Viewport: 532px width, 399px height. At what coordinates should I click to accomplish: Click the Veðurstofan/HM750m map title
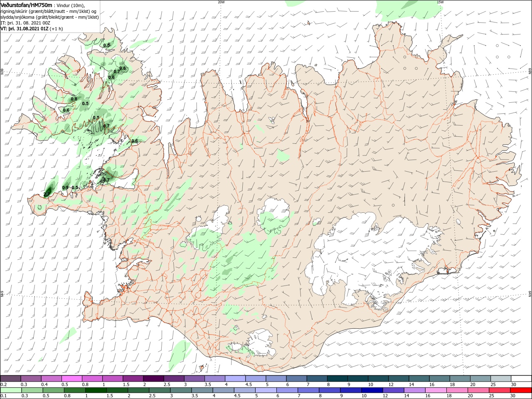[x=27, y=5]
